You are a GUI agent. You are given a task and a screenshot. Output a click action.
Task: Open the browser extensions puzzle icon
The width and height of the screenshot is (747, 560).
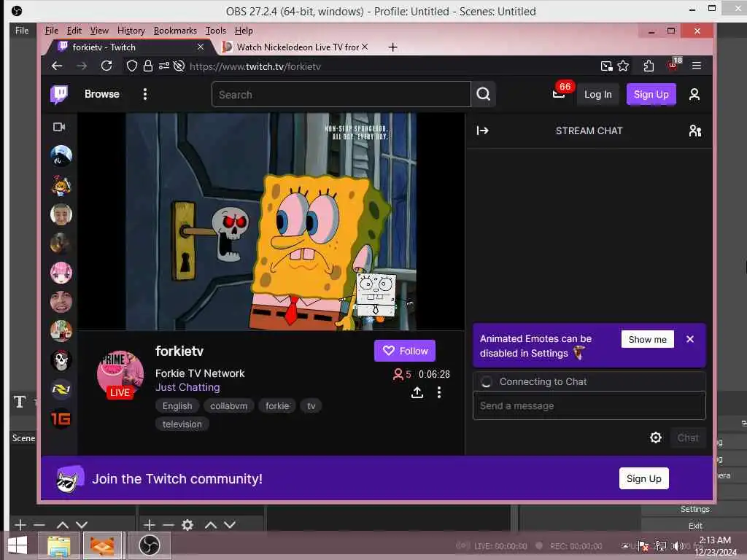coord(649,66)
